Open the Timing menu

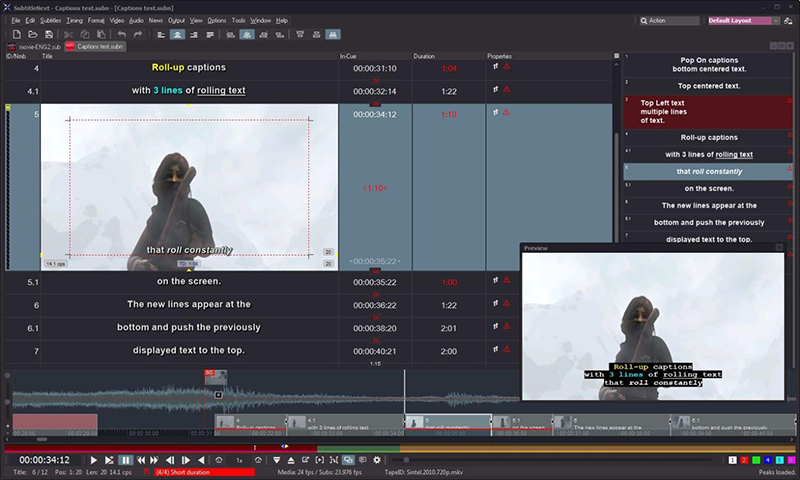[75, 20]
